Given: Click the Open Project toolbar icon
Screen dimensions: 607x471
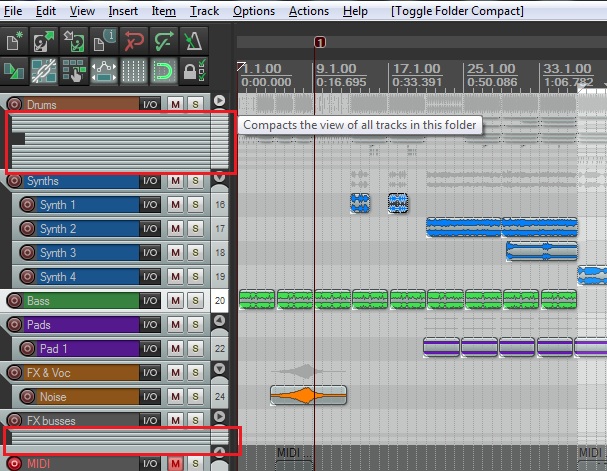Looking at the screenshot, I should [x=44, y=41].
